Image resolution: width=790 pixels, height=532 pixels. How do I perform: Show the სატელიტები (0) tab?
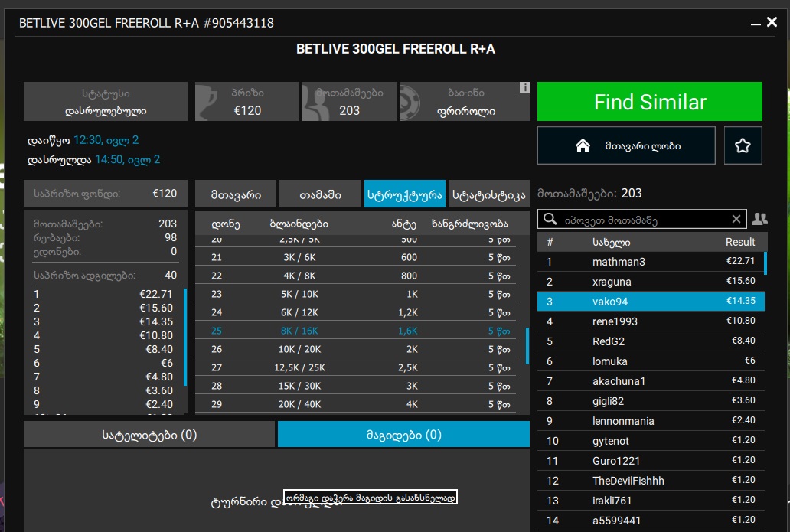[x=149, y=434]
